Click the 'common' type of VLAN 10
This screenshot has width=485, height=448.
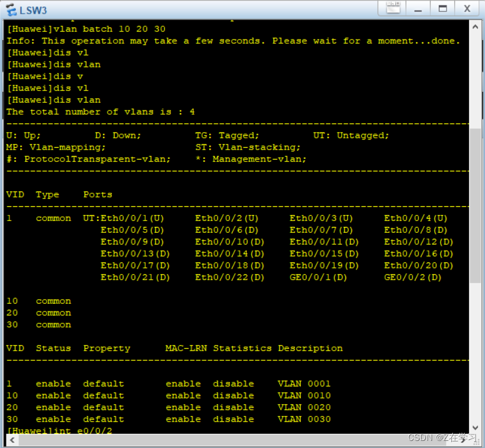(54, 301)
